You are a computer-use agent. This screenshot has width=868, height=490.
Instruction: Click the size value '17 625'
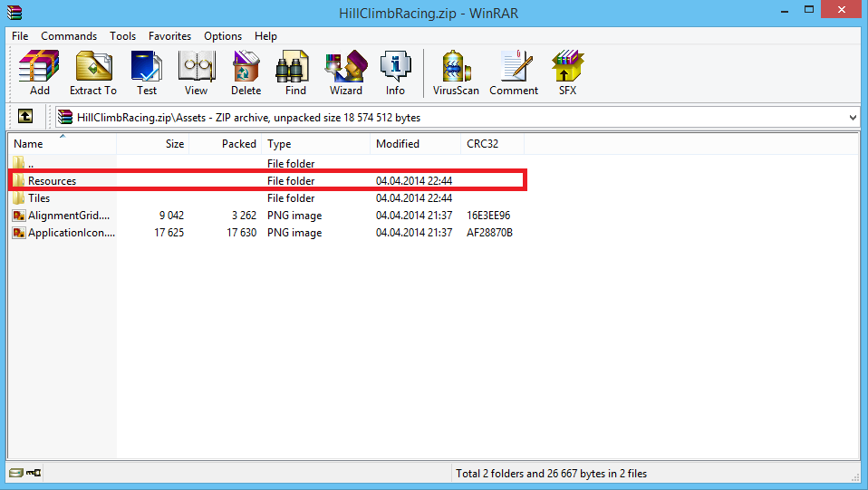(x=169, y=233)
